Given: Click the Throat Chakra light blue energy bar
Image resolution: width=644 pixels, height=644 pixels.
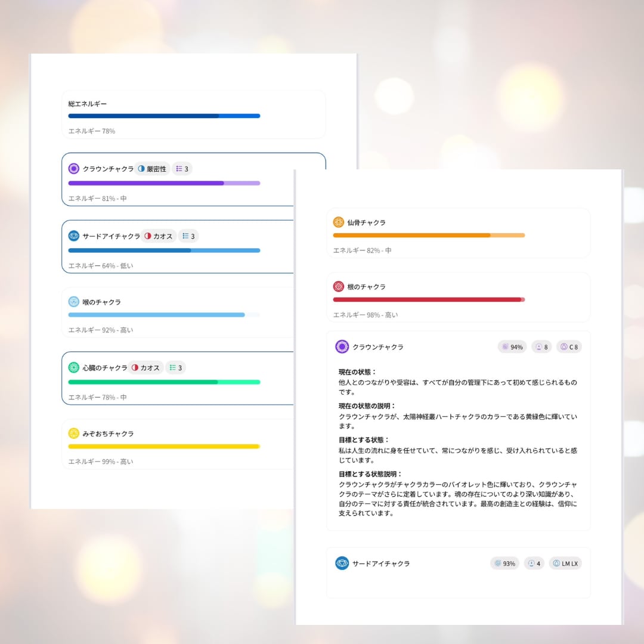Looking at the screenshot, I should [x=164, y=315].
